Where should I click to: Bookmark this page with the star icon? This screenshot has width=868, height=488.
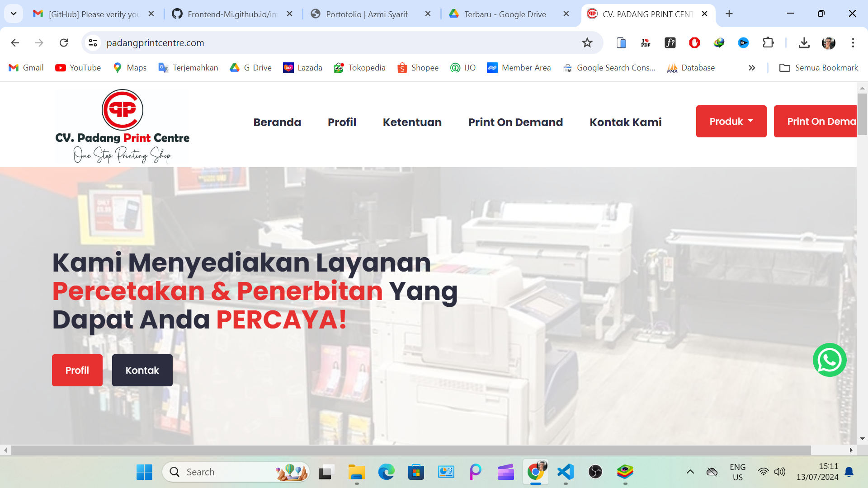tap(587, 43)
